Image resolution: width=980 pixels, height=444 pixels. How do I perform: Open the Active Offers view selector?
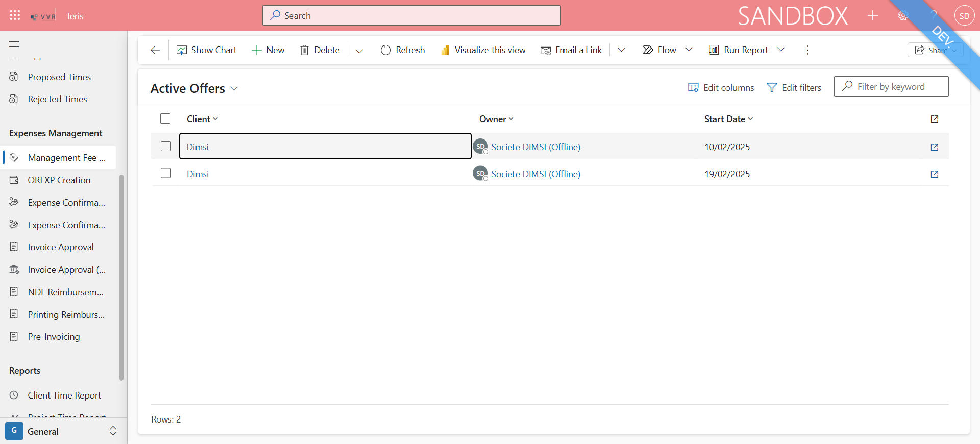[x=194, y=88]
